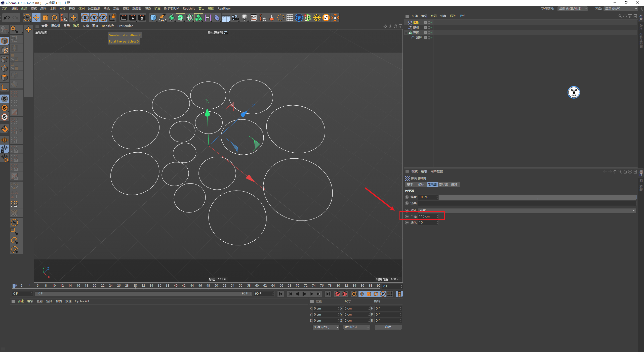Click the 应用 button
The width and height of the screenshot is (644, 352).
(388, 327)
